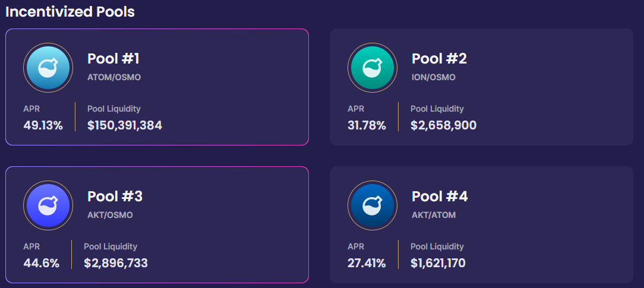
Task: Click the Pool #1 light blue flask icon
Action: coord(48,68)
